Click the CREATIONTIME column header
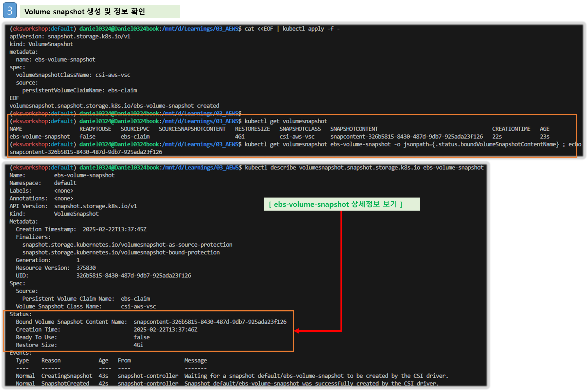Screen dimensions: 588x391 click(511, 129)
